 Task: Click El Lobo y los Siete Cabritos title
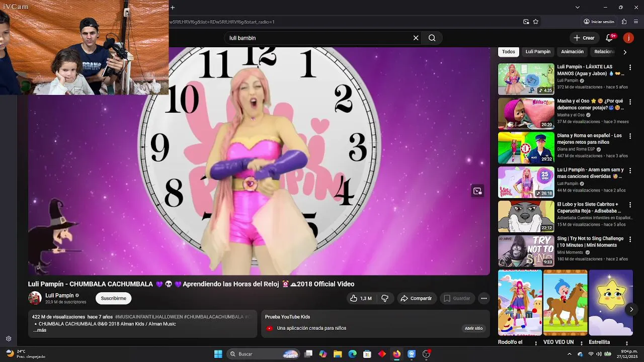coord(589,208)
